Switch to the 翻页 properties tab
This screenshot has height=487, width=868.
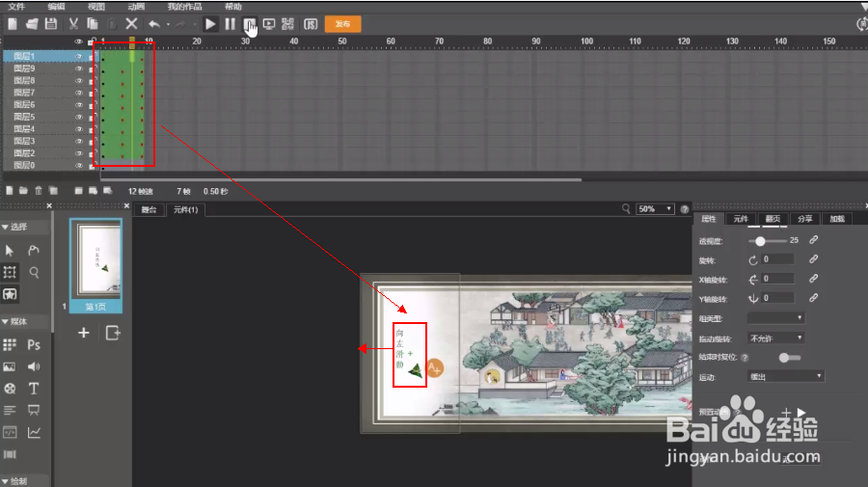click(773, 219)
